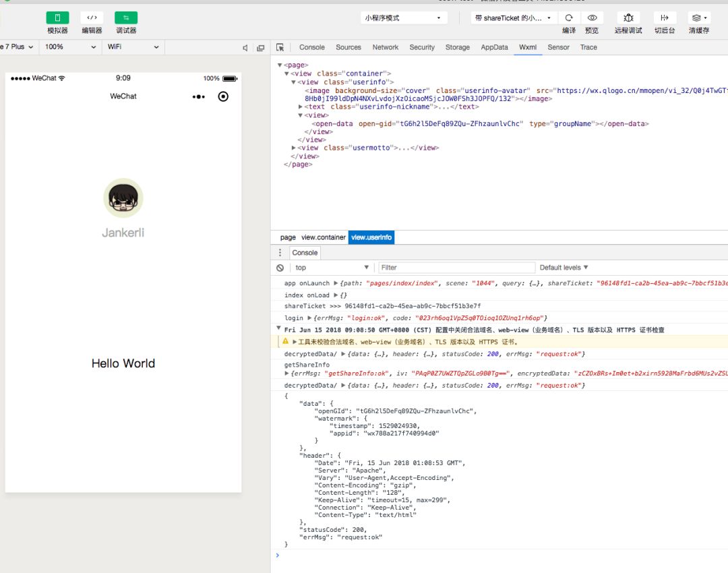Click the clear console icon

coord(280,268)
